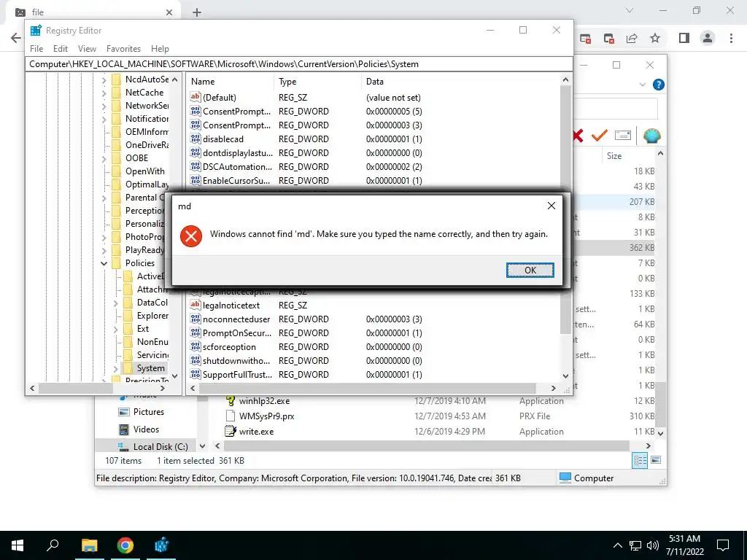The height and width of the screenshot is (560, 747).
Task: Select the dontdisplaylastusername DWORD value icon
Action: pyautogui.click(x=195, y=152)
